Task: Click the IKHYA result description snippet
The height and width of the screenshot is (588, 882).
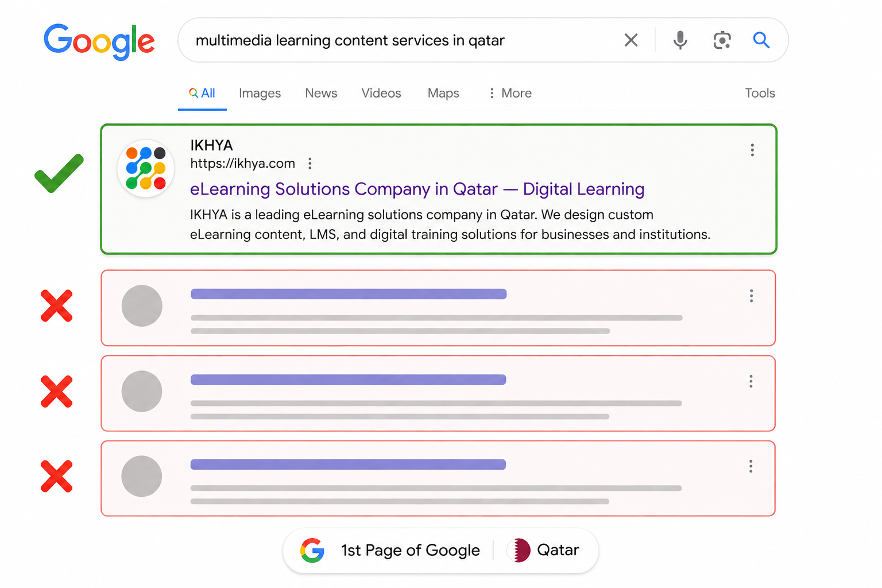Action: point(450,225)
